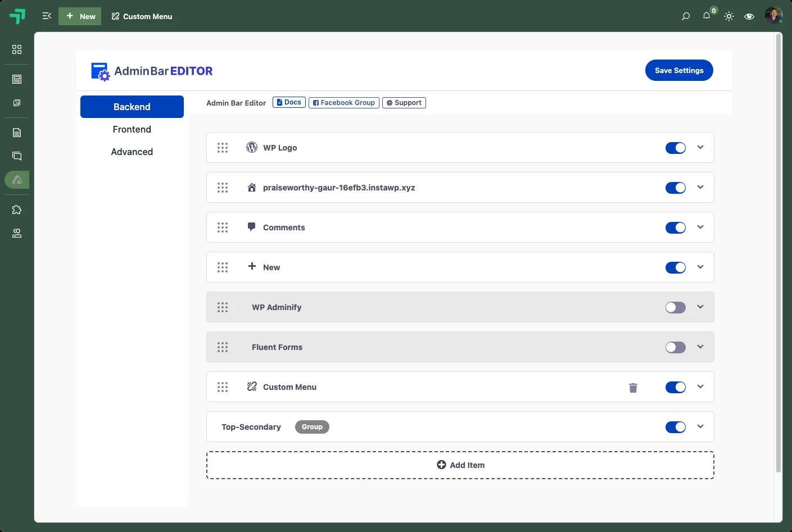
Task: Open the Docs link
Action: [289, 102]
